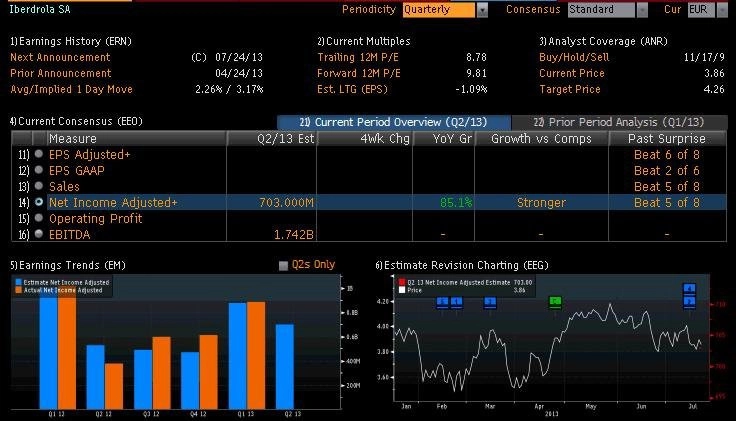Image resolution: width=736 pixels, height=421 pixels.
Task: Click the Net Income Adjusted+ measure name
Action: click(x=113, y=202)
